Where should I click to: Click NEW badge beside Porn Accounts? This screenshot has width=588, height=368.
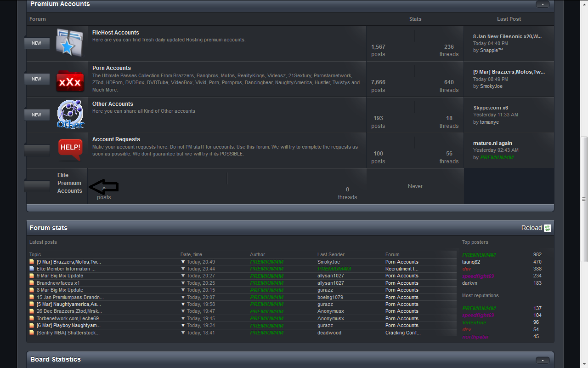(37, 79)
